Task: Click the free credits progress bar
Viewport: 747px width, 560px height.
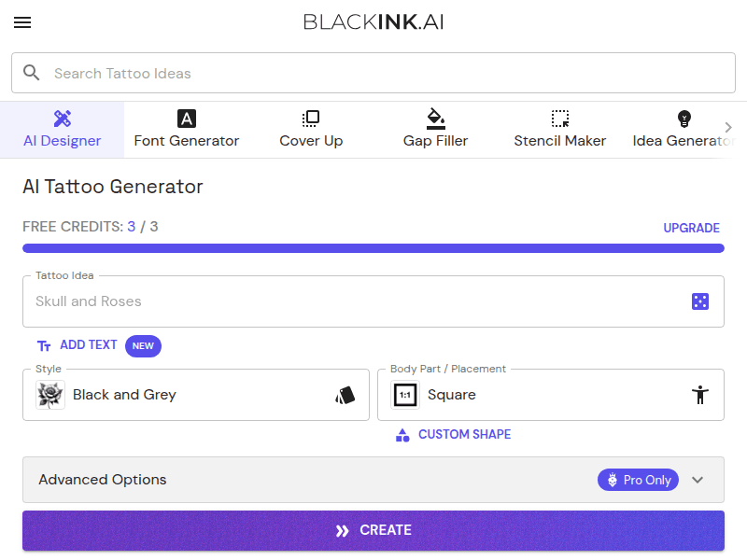Action: pyautogui.click(x=373, y=248)
